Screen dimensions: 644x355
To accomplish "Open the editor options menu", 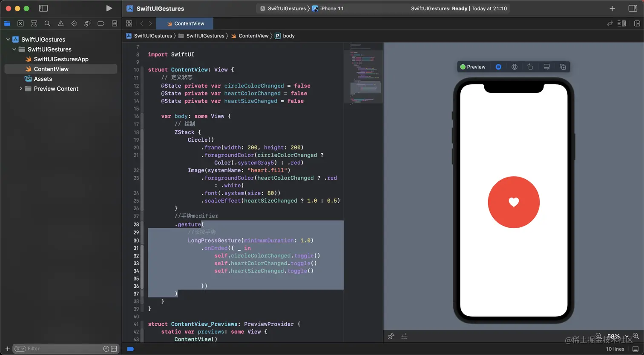I will point(622,23).
